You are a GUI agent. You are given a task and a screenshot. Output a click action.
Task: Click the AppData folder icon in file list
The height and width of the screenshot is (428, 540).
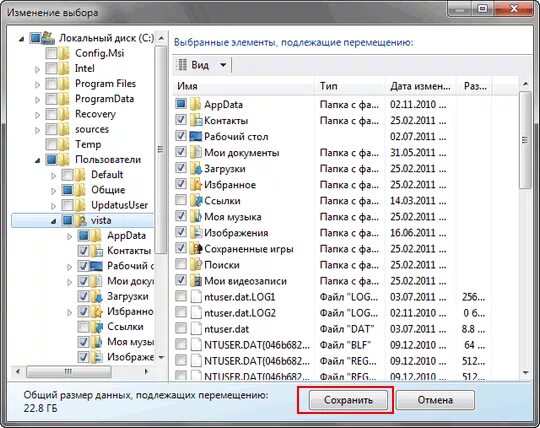coord(195,104)
